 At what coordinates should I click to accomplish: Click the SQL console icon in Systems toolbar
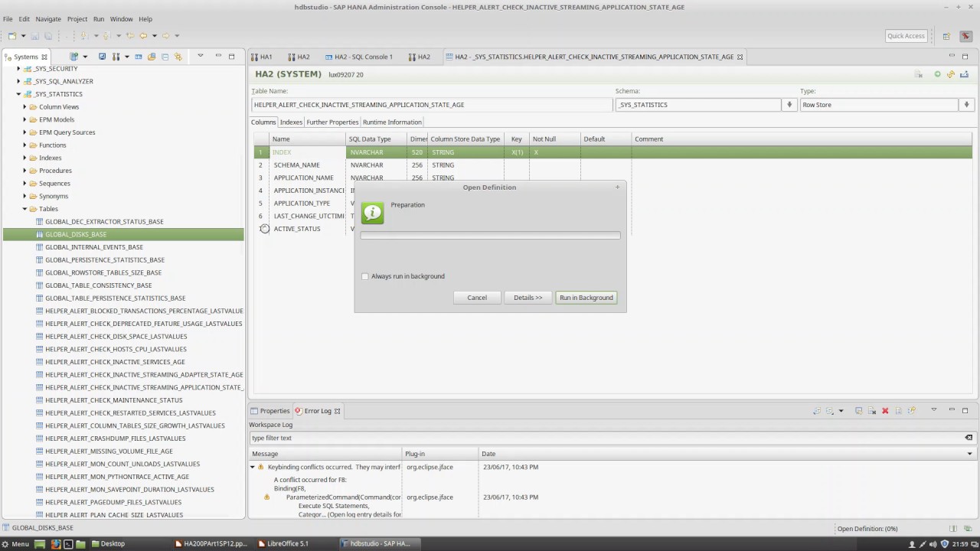[139, 57]
